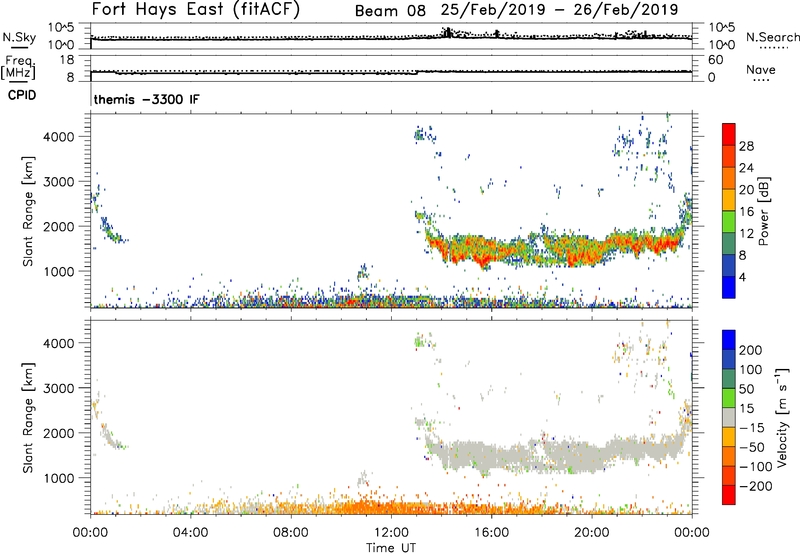Click the "3000" tick on velocity panel

click(x=59, y=388)
